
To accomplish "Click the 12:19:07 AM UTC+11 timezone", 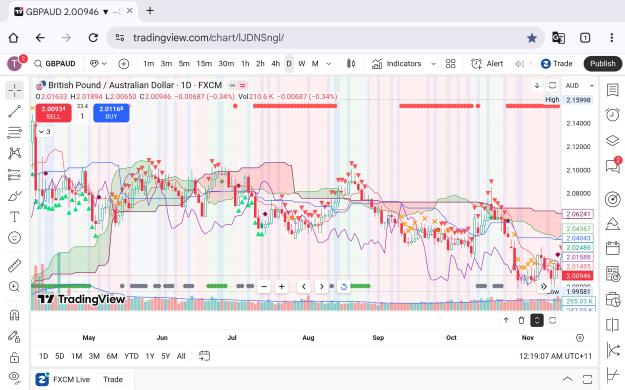I will coord(555,356).
